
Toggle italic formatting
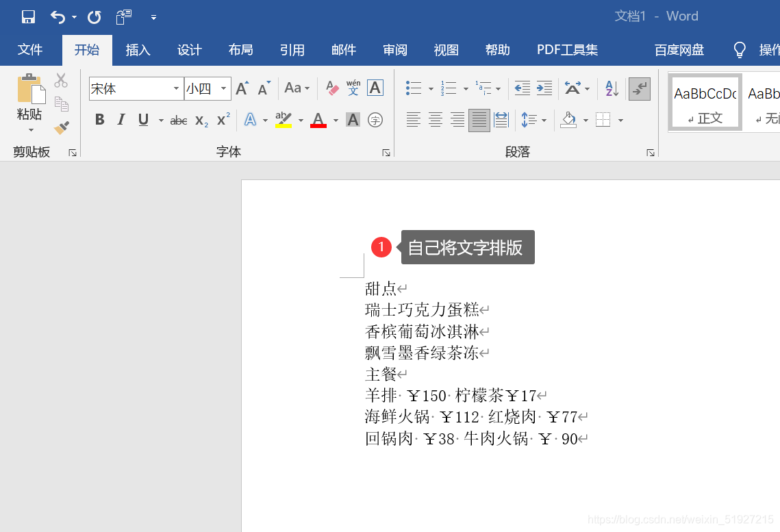(121, 120)
